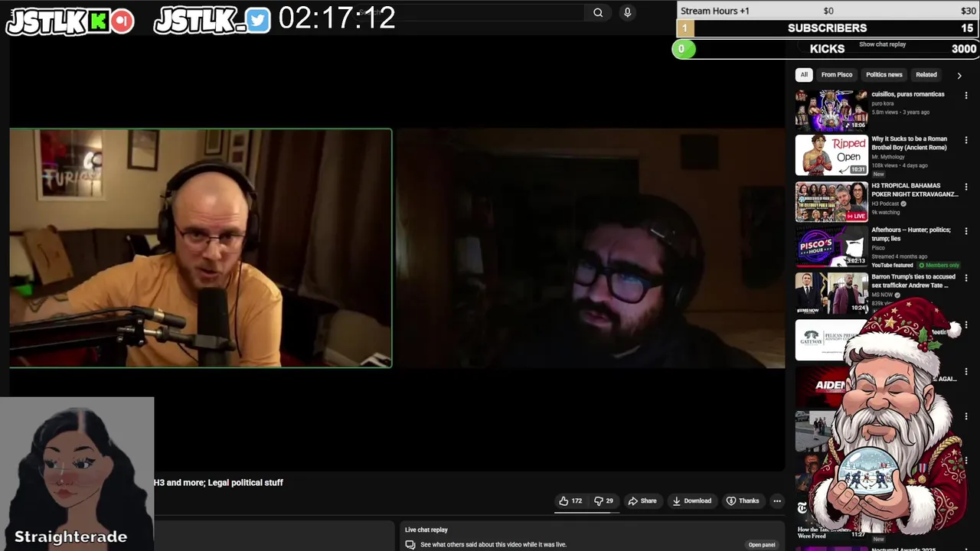The width and height of the screenshot is (980, 551).
Task: Open Ripped Open Roman Brothel Boy thumbnail
Action: coord(831,155)
